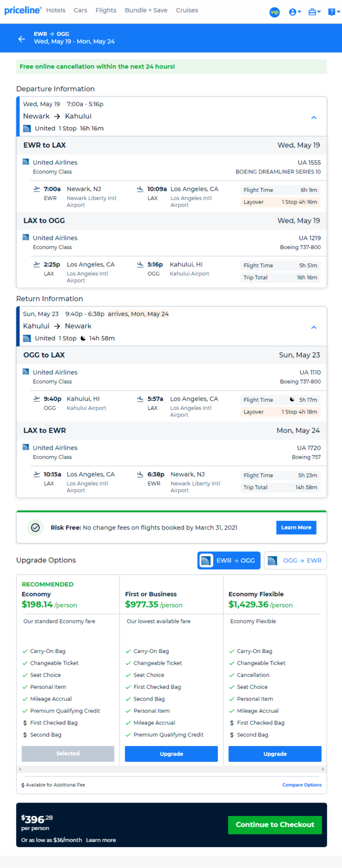Click the takeoff icon next to 10:15a
The height and width of the screenshot is (868, 342).
click(x=37, y=474)
